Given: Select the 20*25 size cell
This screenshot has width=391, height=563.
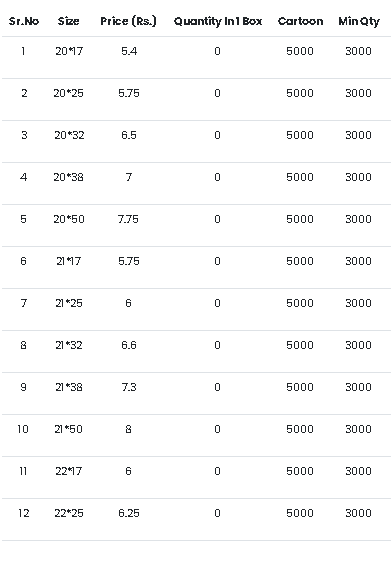Looking at the screenshot, I should coord(69,93).
